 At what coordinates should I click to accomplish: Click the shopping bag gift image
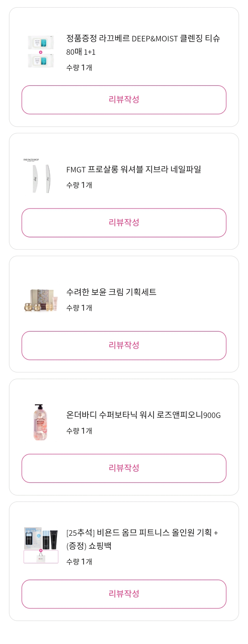tap(41, 557)
